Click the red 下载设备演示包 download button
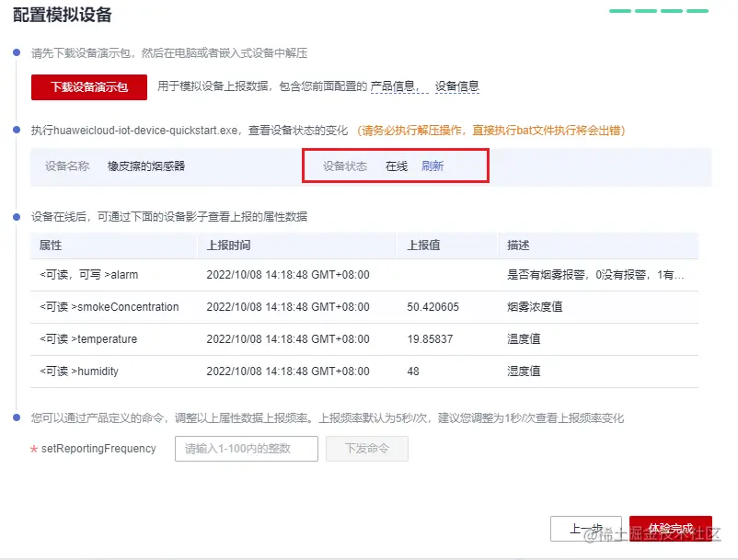Screen dimensions: 738x560 (x=89, y=87)
